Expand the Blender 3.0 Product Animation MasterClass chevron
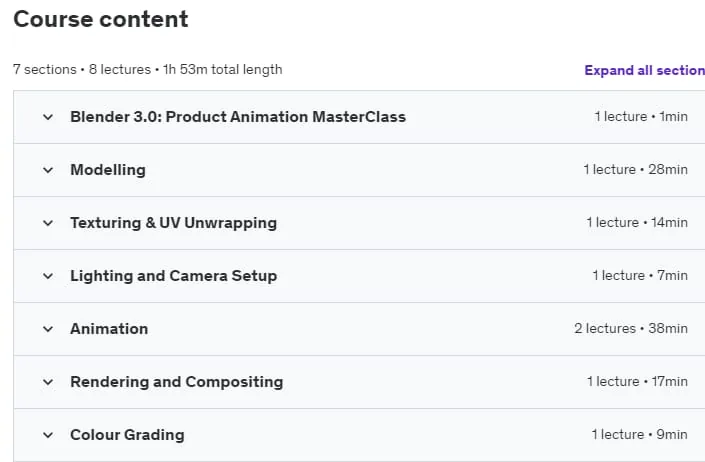The image size is (705, 462). [48, 117]
